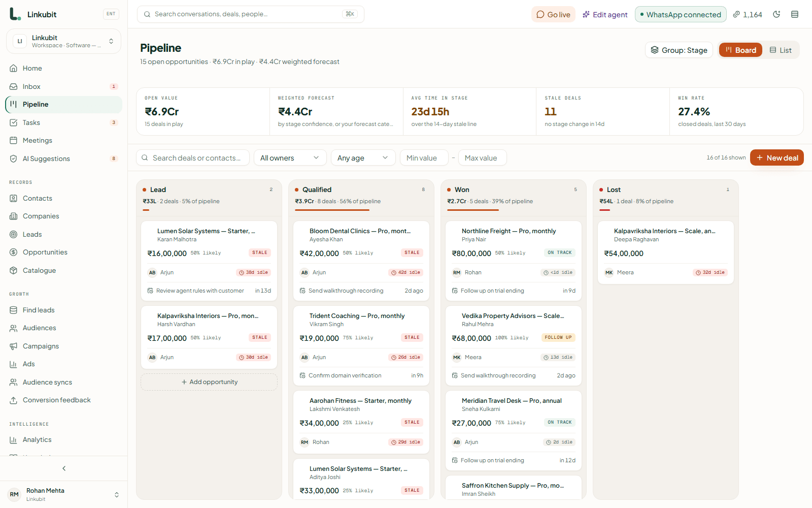Viewport: 812px width, 508px height.
Task: Select Opportunities in the sidebar
Action: (x=63, y=252)
